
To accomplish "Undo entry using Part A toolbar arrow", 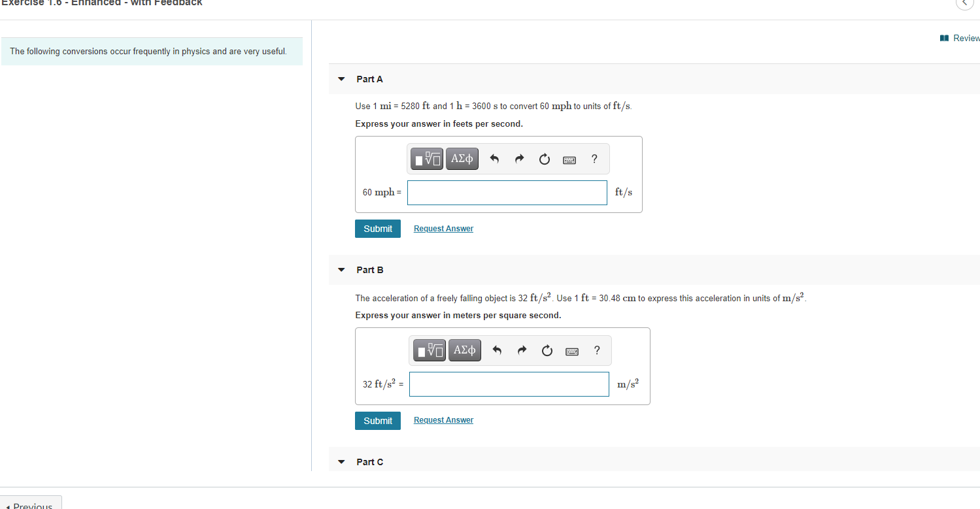I will (494, 158).
